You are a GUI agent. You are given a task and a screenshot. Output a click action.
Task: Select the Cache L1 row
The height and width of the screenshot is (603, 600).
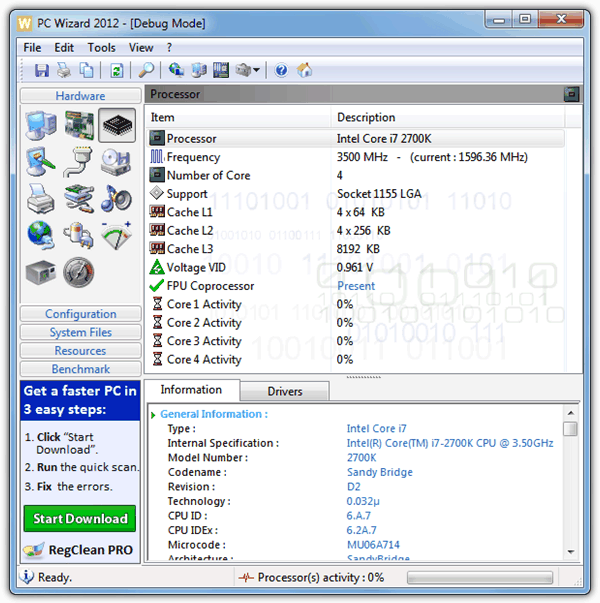click(x=355, y=212)
